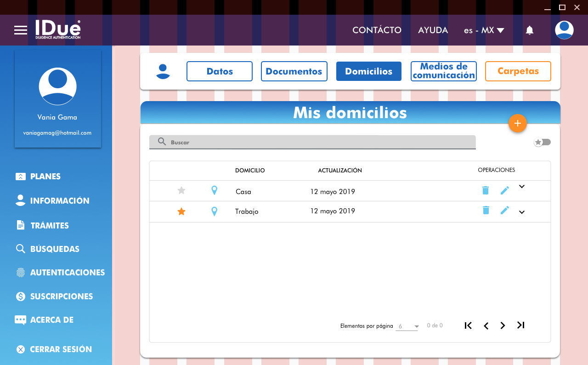Open the Carpetas tab
This screenshot has height=365, width=588.
(518, 71)
